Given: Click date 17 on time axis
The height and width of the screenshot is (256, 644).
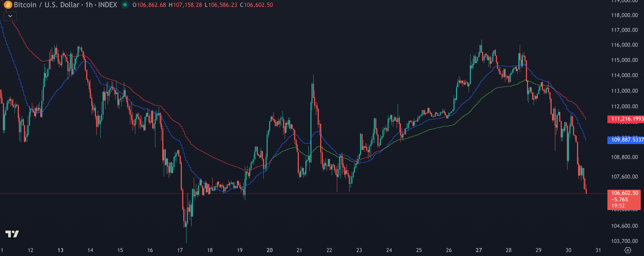Looking at the screenshot, I should [180, 250].
